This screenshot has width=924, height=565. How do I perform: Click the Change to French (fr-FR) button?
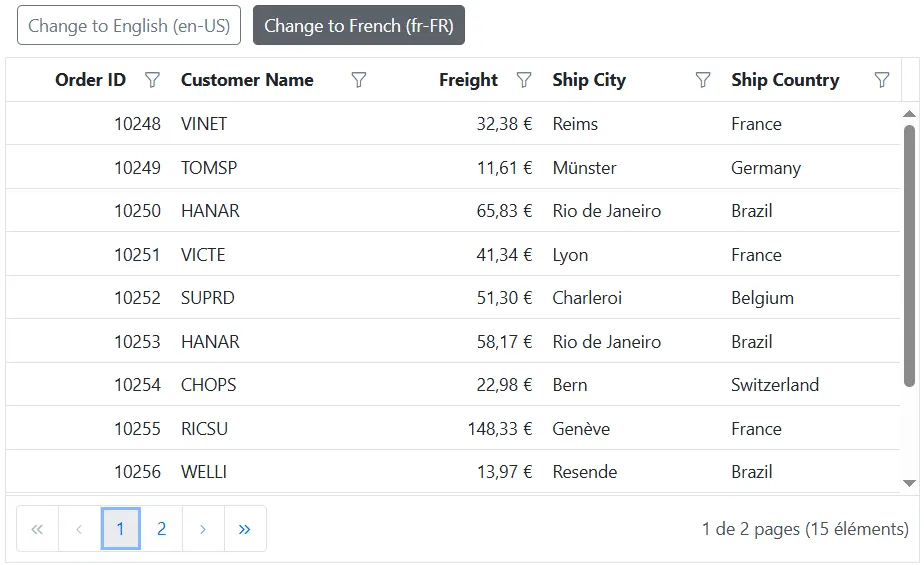[359, 25]
